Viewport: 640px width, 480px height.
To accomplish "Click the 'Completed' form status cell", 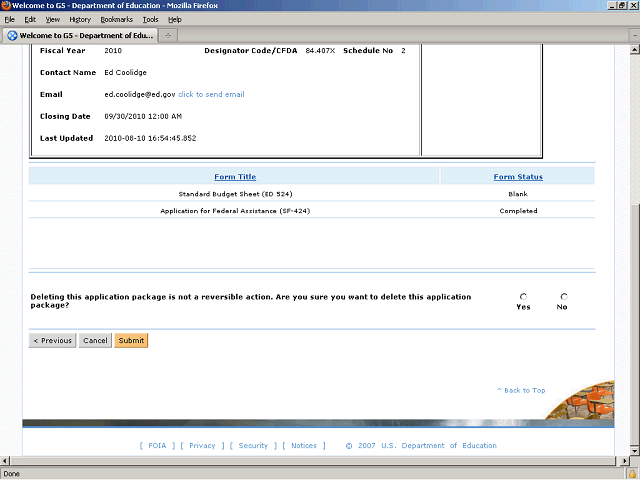I will [x=518, y=211].
